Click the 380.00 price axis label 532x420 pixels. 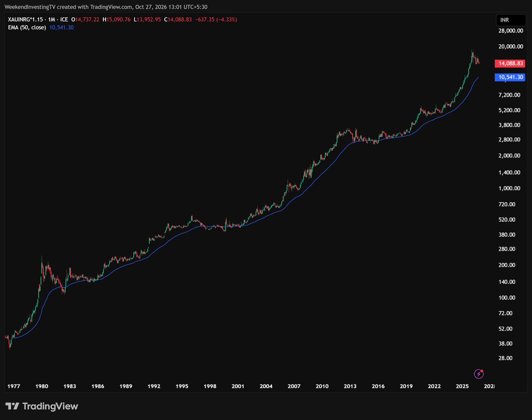point(507,235)
